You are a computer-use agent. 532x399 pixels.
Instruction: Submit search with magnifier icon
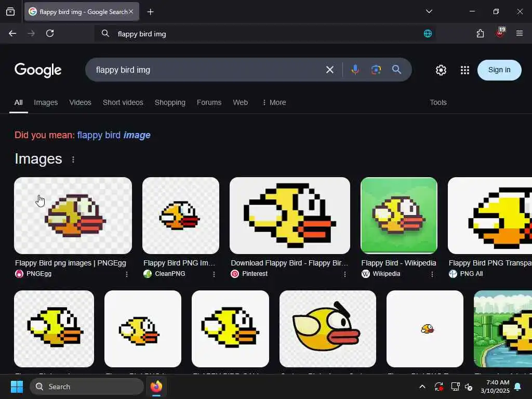(x=396, y=70)
